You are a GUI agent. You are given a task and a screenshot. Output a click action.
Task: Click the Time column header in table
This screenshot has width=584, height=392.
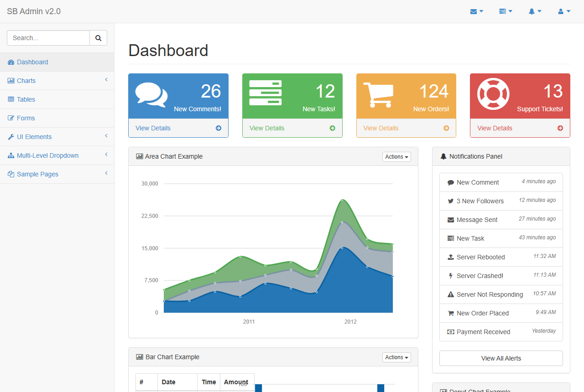tap(209, 382)
